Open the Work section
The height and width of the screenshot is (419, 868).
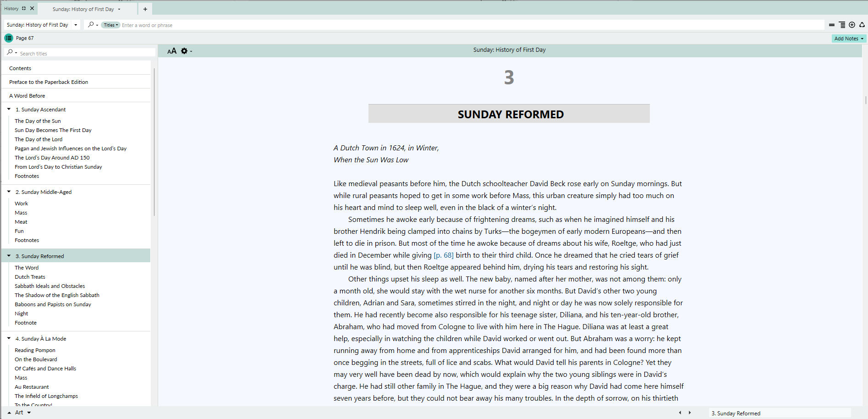click(x=21, y=204)
